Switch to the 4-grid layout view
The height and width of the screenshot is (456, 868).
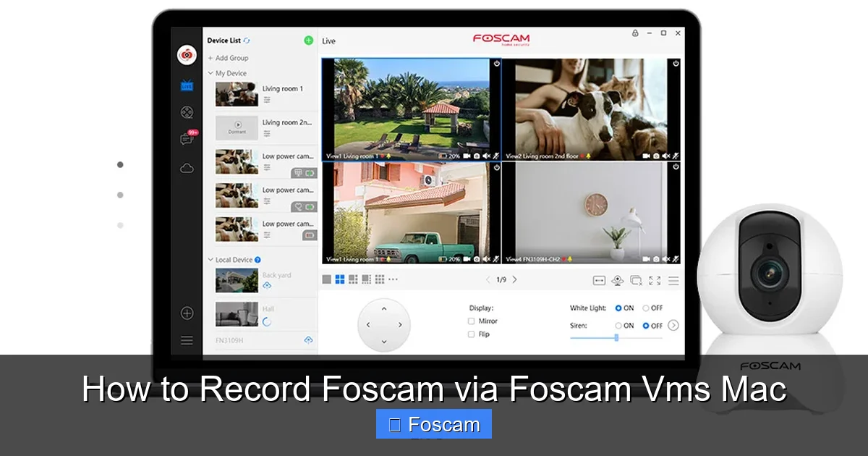point(339,279)
